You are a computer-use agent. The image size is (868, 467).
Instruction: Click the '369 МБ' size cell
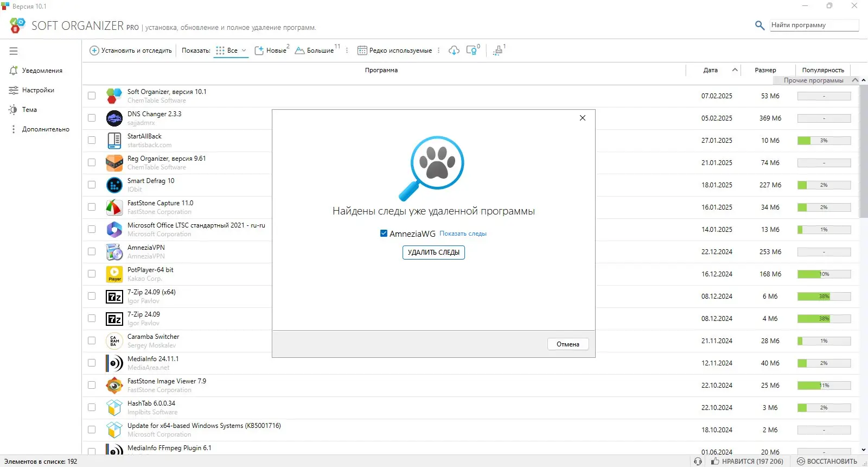point(770,118)
